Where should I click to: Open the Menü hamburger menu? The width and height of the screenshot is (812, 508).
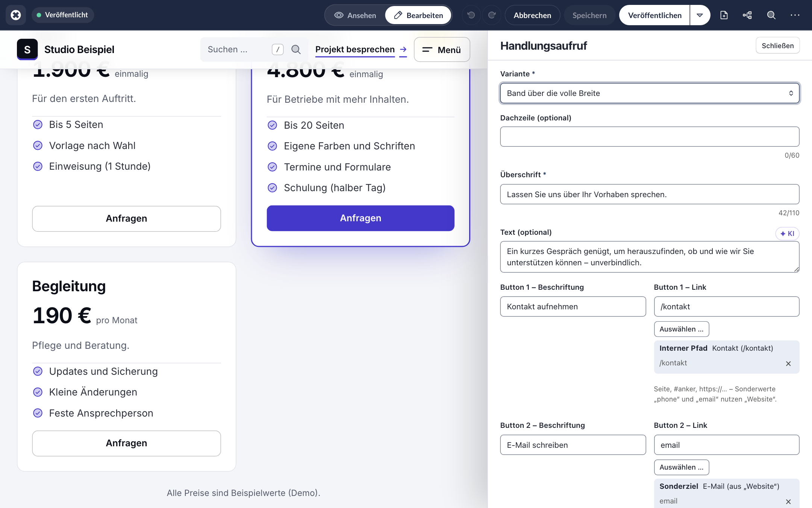(x=442, y=50)
